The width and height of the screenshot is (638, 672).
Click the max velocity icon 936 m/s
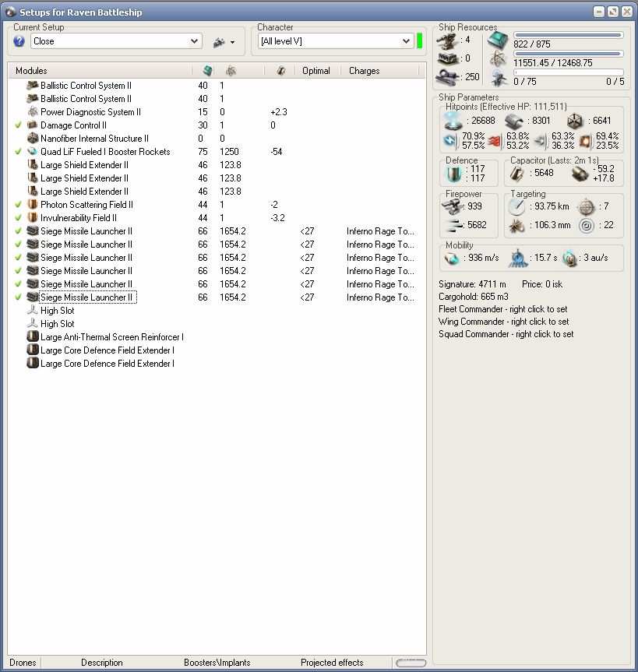tap(452, 258)
